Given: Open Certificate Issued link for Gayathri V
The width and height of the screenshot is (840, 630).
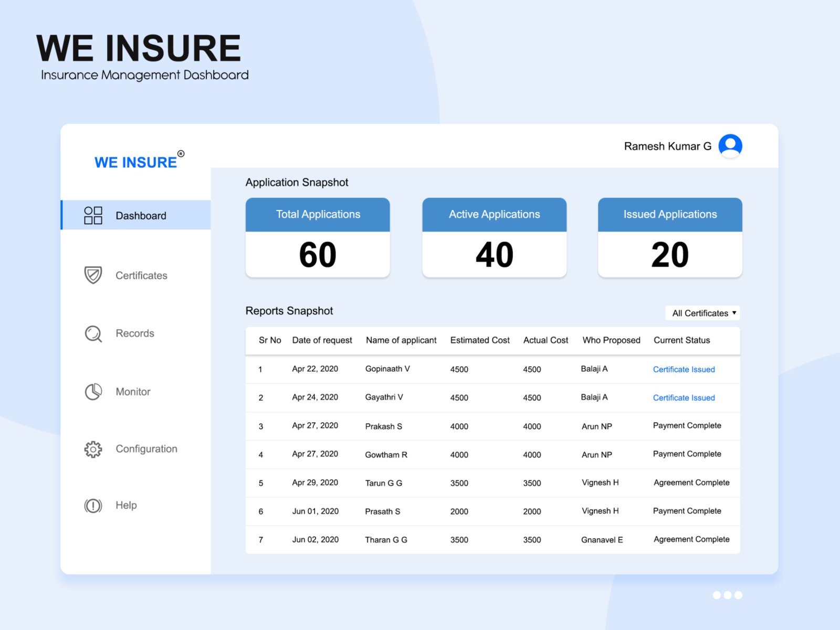Looking at the screenshot, I should 684,397.
